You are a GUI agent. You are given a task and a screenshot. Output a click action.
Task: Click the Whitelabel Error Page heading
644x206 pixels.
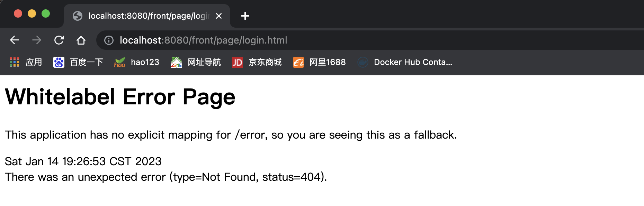pyautogui.click(x=120, y=97)
